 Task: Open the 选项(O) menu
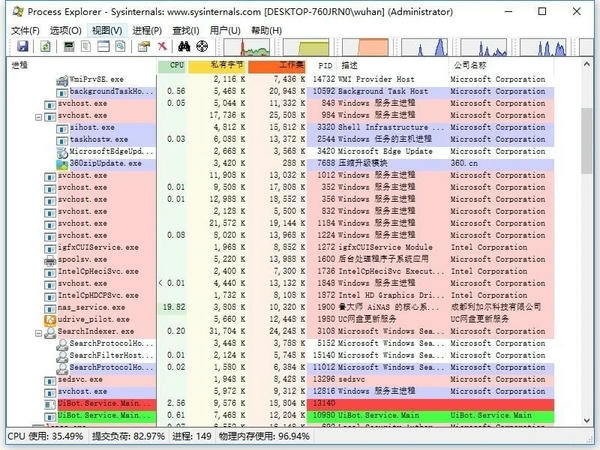click(x=65, y=30)
